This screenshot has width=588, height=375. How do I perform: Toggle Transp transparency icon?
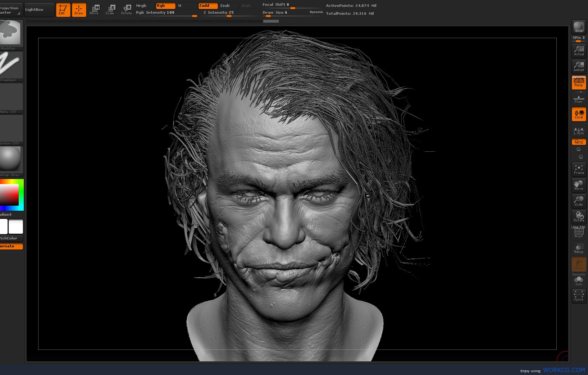coord(579,248)
